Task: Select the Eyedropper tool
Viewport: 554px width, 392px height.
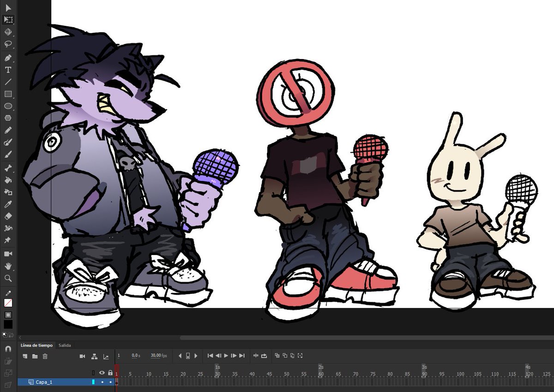Action: click(8, 204)
